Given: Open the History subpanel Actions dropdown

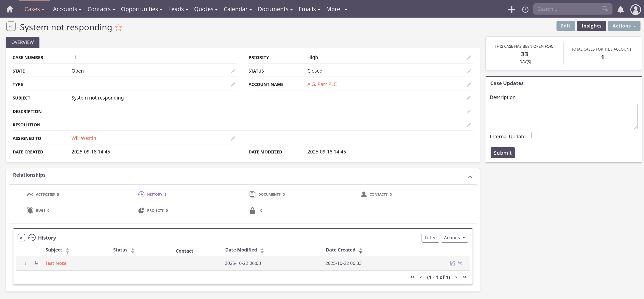Looking at the screenshot, I should click(x=454, y=238).
